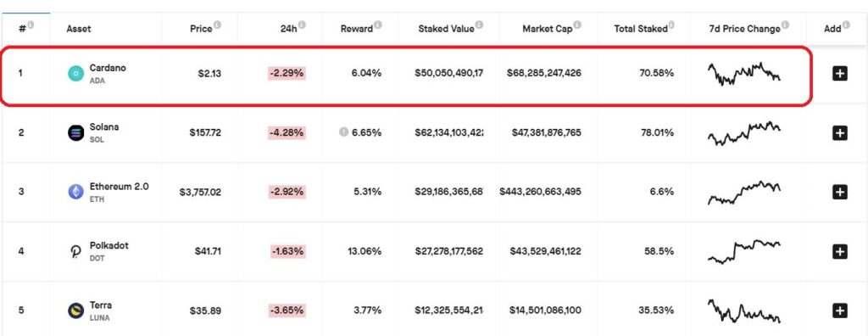Add Terra using the plus icon
Viewport: 868px width, 336px height.
coord(840,311)
